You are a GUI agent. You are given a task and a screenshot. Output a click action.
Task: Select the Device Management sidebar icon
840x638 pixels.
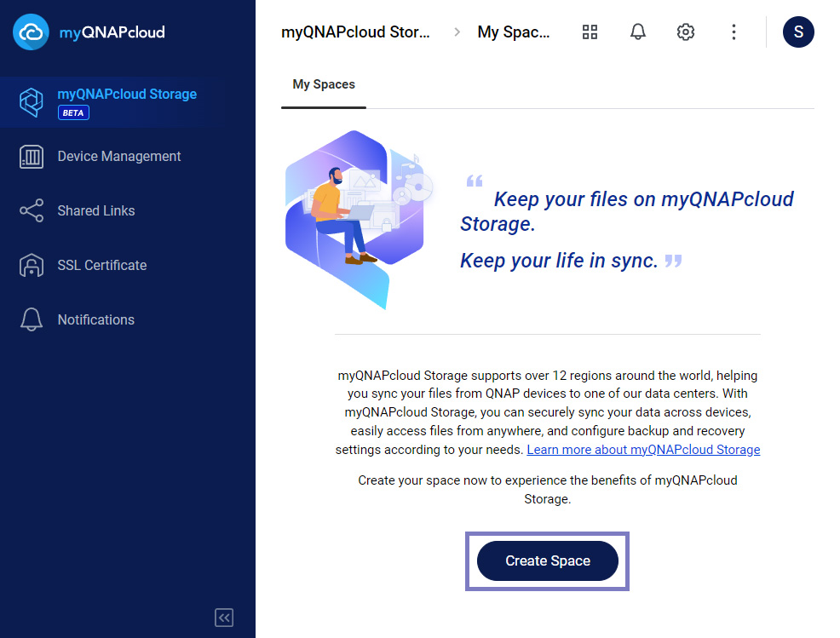coord(32,157)
